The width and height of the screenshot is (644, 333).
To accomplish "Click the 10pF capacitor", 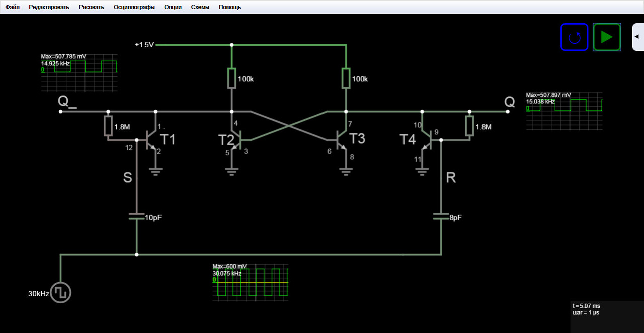I will (136, 217).
